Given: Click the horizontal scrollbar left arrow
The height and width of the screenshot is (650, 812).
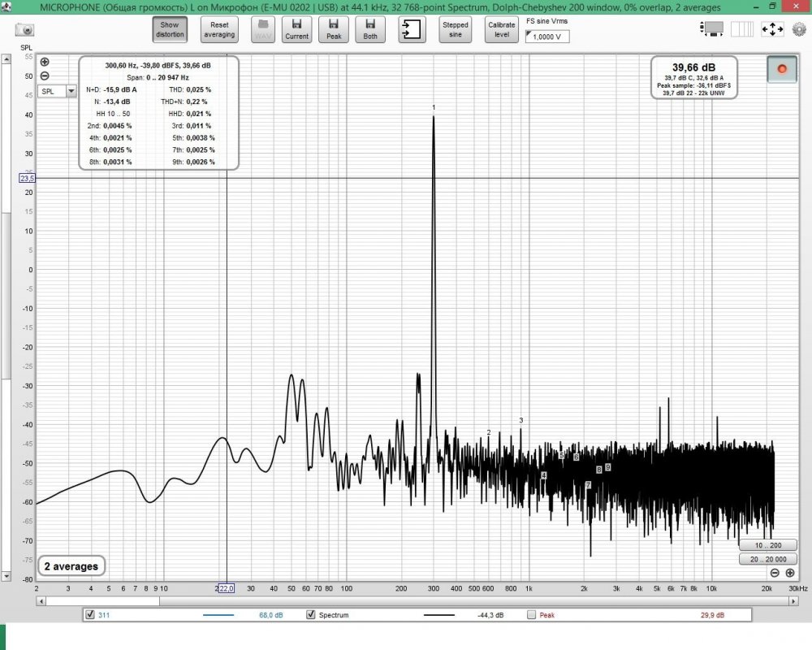Looking at the screenshot, I should click(41, 601).
